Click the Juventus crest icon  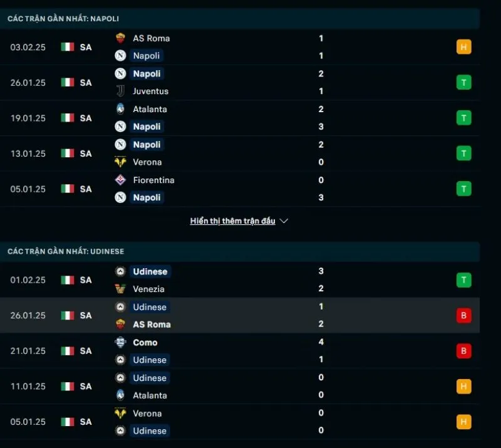(121, 91)
